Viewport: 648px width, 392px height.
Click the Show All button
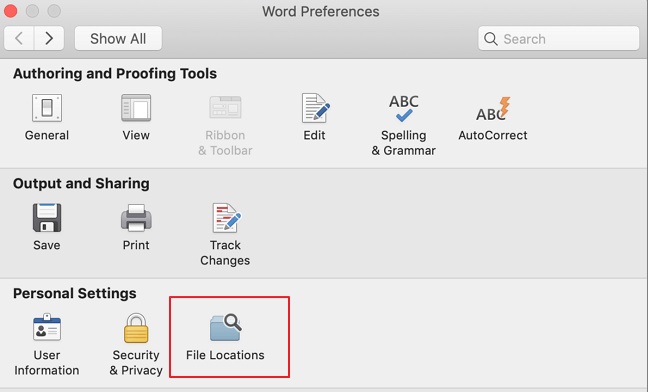[x=118, y=38]
